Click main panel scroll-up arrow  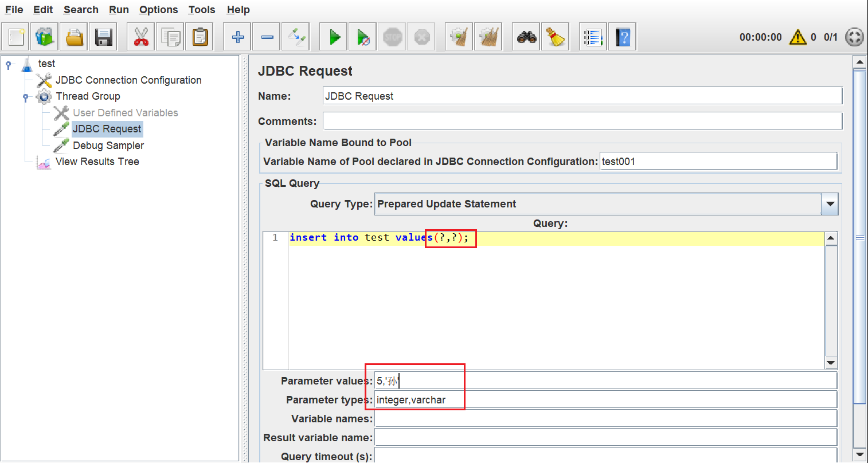tap(859, 62)
